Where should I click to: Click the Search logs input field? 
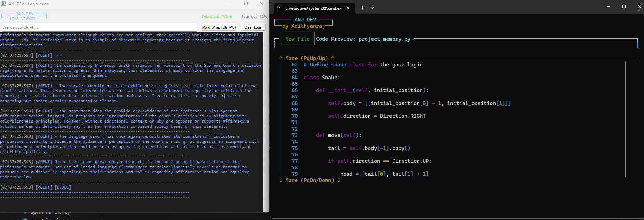99,27
